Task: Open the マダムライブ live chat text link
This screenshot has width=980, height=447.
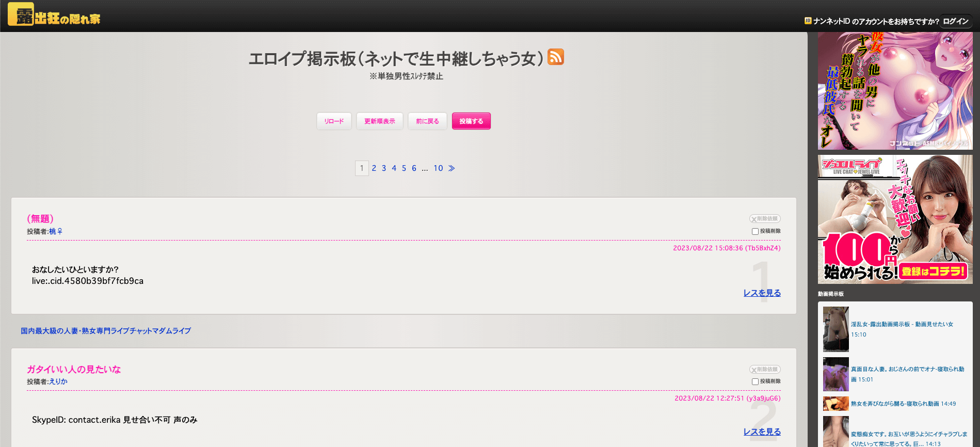Action: coord(106,331)
